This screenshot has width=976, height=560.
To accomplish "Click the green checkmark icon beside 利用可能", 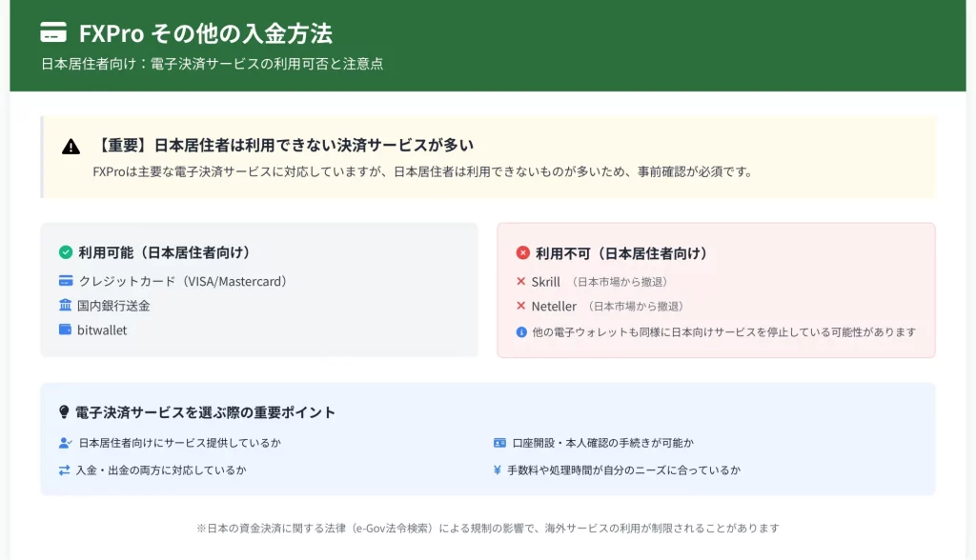I will 66,252.
